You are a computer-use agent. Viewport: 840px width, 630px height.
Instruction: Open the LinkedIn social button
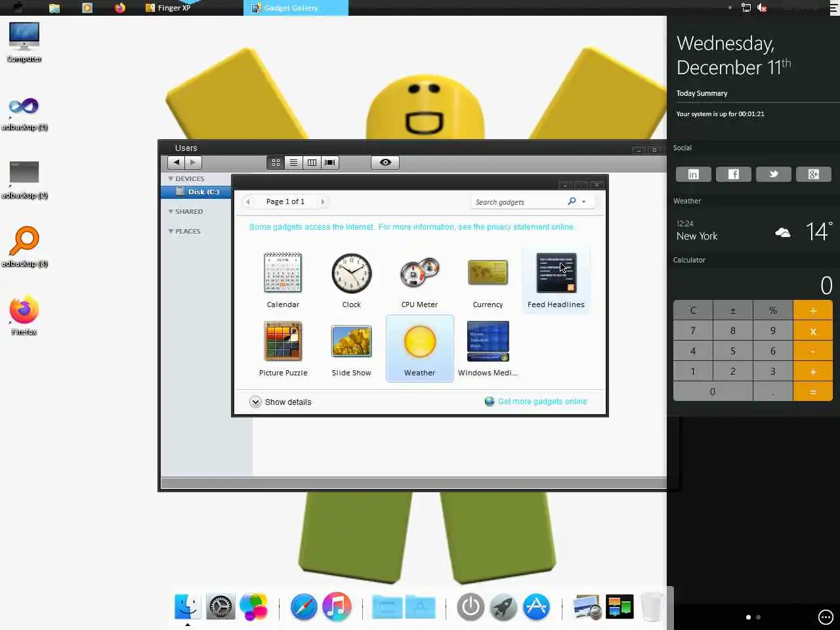coord(694,174)
